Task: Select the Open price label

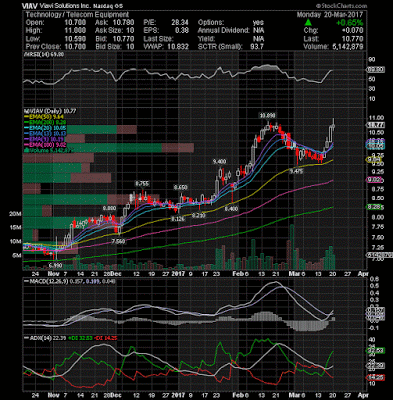Action: coord(35,23)
